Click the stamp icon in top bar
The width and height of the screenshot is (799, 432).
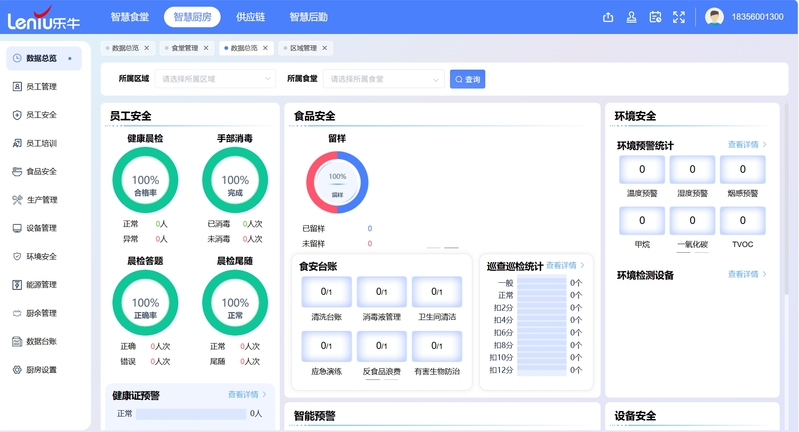coord(631,17)
